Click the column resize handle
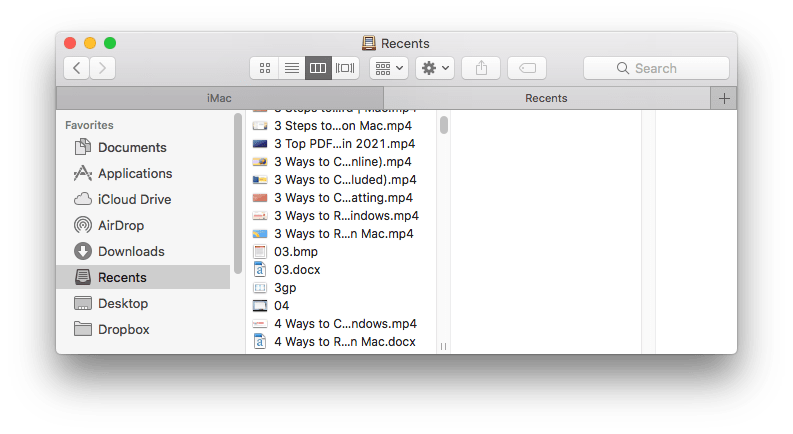Image resolution: width=793 pixels, height=434 pixels. (444, 346)
